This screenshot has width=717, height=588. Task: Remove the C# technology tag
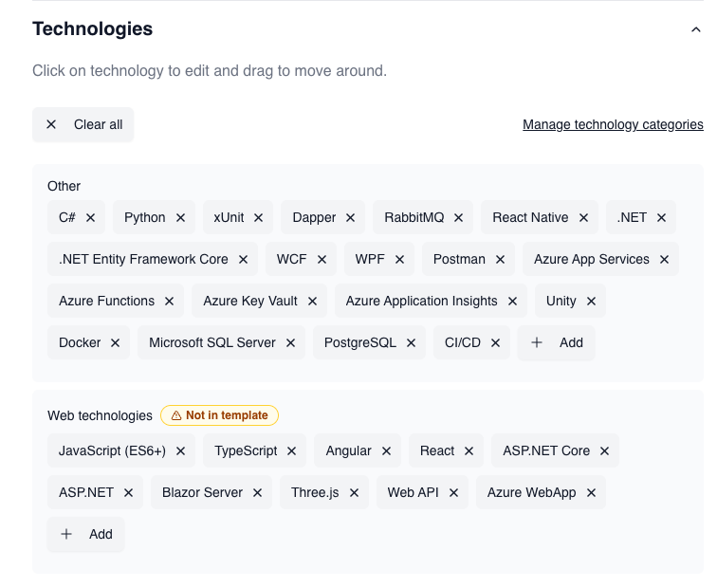point(90,217)
